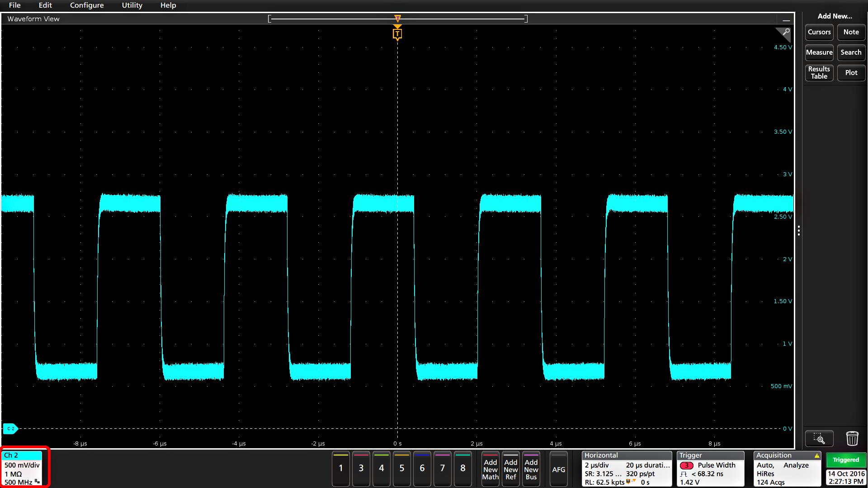868x488 pixels.
Task: Add a new Math waveform
Action: pyautogui.click(x=490, y=469)
